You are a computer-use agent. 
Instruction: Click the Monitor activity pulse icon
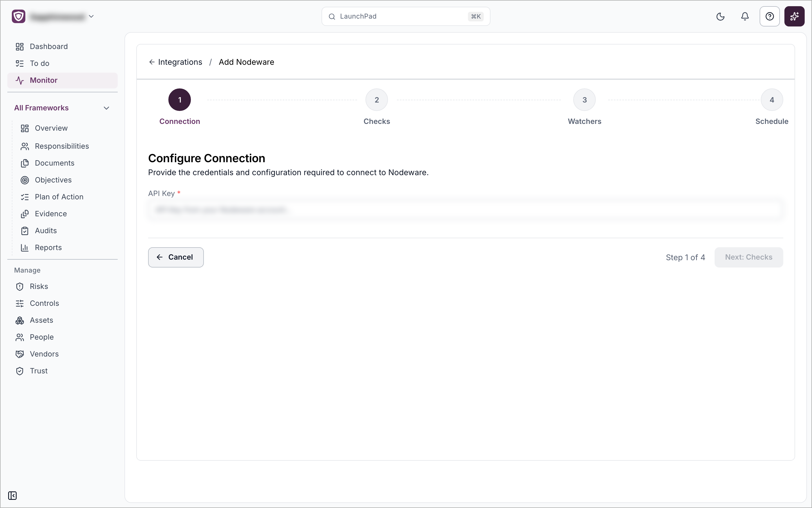point(19,80)
